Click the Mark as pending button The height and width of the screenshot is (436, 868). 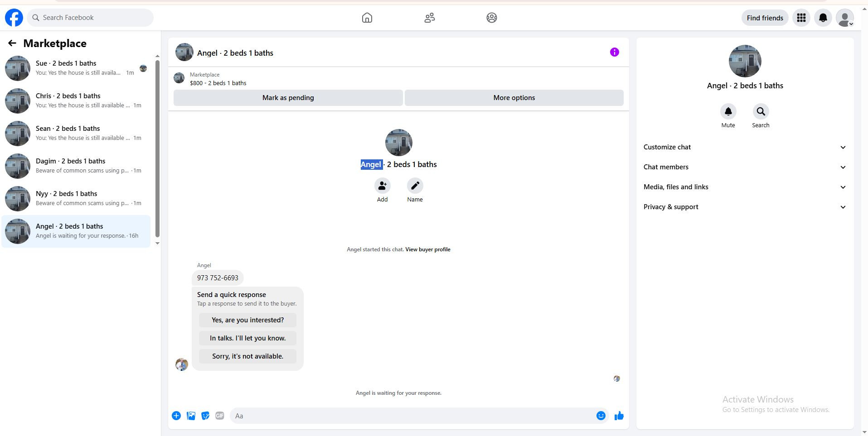288,98
